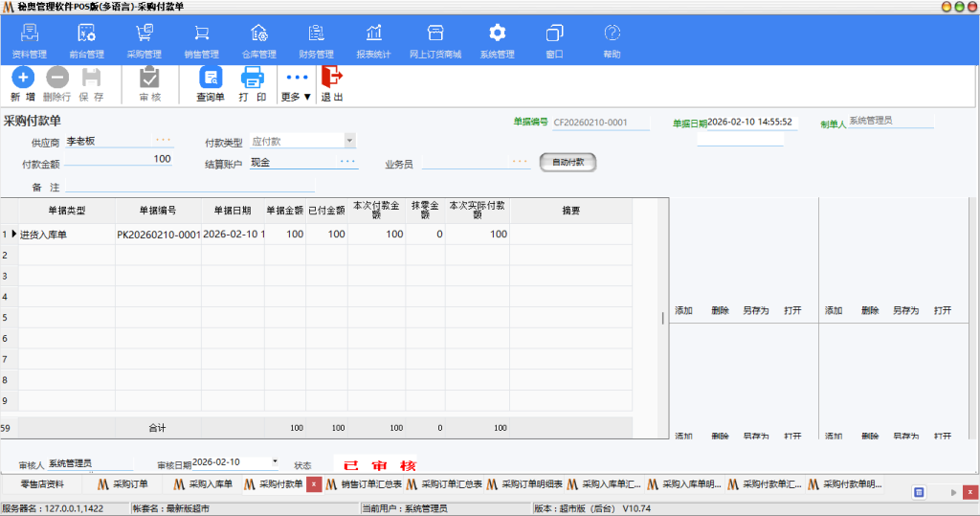Image resolution: width=980 pixels, height=516 pixels.
Task: Open the 报表统计 chart icon
Action: point(373,34)
